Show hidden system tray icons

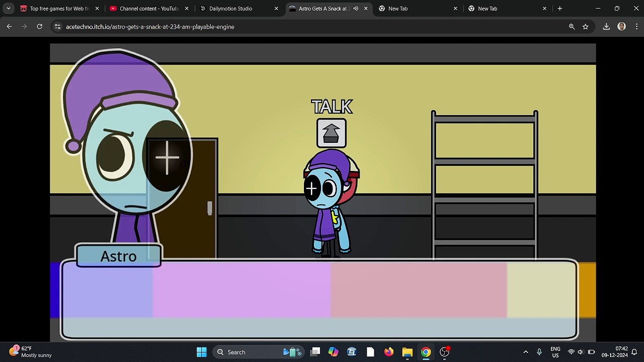pyautogui.click(x=526, y=352)
